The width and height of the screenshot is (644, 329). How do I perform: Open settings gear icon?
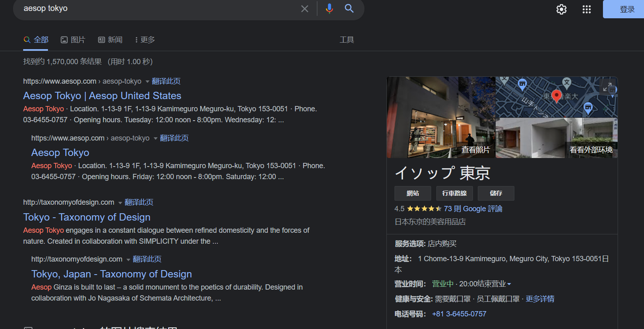(562, 9)
